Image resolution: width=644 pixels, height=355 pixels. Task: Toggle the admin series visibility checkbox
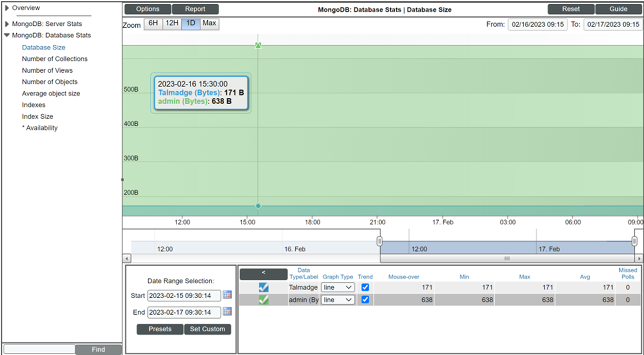[x=264, y=300]
